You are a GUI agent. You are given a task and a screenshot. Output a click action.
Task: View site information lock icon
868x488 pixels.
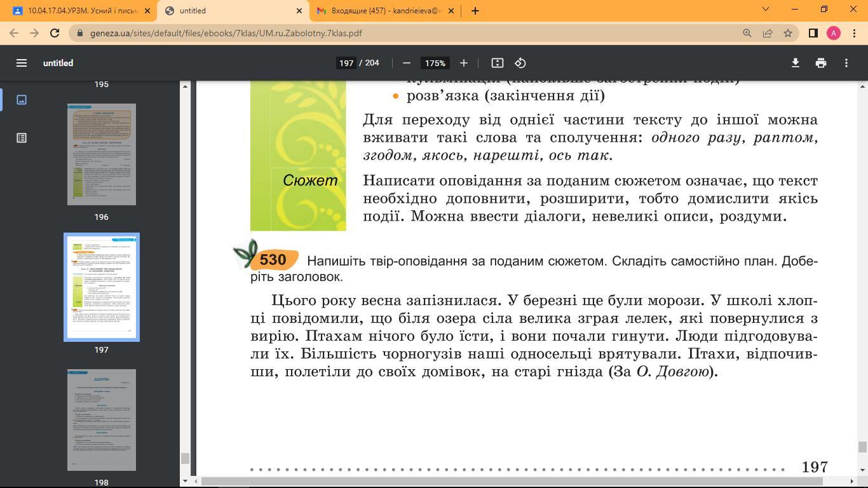click(x=79, y=33)
